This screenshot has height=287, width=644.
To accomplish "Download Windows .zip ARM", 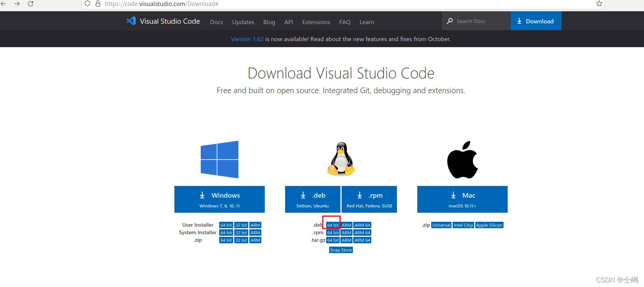I will [x=255, y=240].
